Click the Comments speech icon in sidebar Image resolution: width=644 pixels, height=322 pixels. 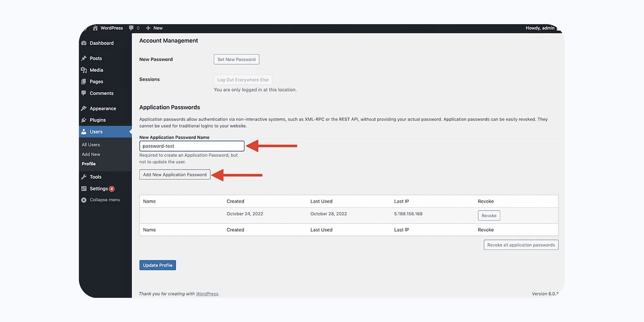84,93
